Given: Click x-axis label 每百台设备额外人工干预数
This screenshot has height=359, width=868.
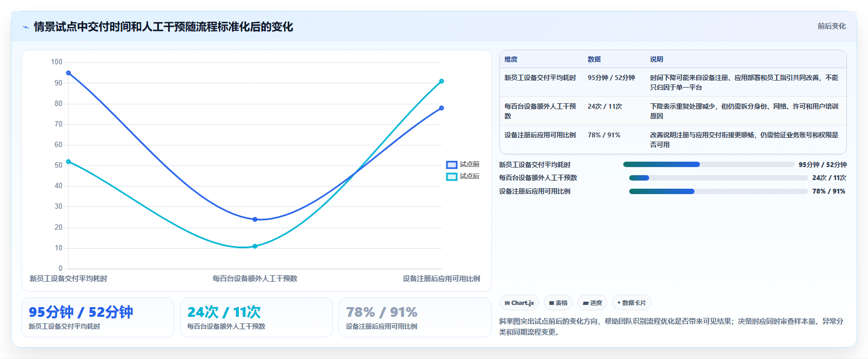Looking at the screenshot, I should tap(255, 279).
